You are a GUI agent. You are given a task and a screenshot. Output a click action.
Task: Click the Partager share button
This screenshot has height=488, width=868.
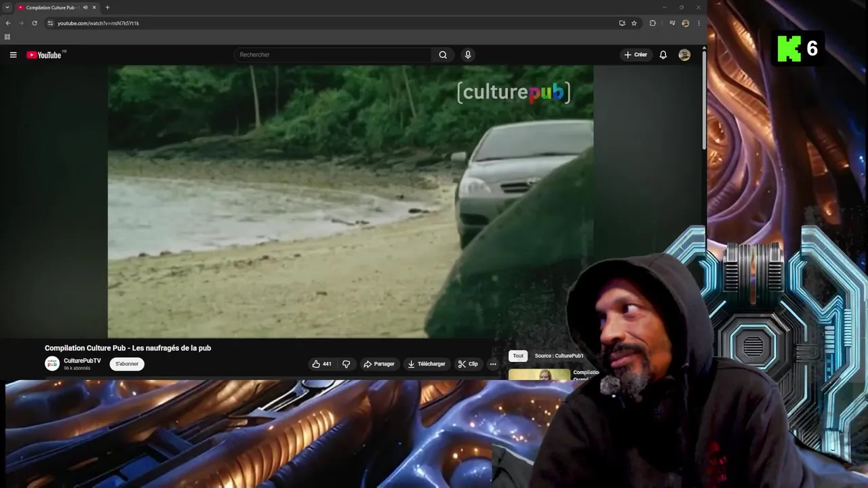(378, 364)
